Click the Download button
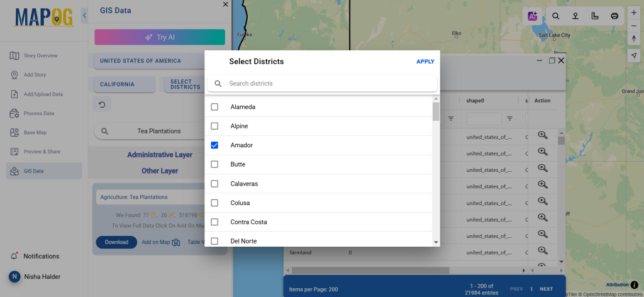Screen dimensions: 644x297 pos(116,242)
